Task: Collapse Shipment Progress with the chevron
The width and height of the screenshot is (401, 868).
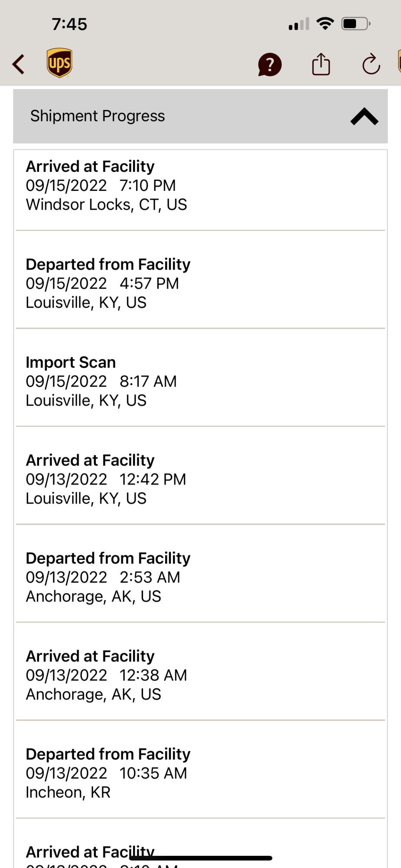Action: [x=364, y=116]
